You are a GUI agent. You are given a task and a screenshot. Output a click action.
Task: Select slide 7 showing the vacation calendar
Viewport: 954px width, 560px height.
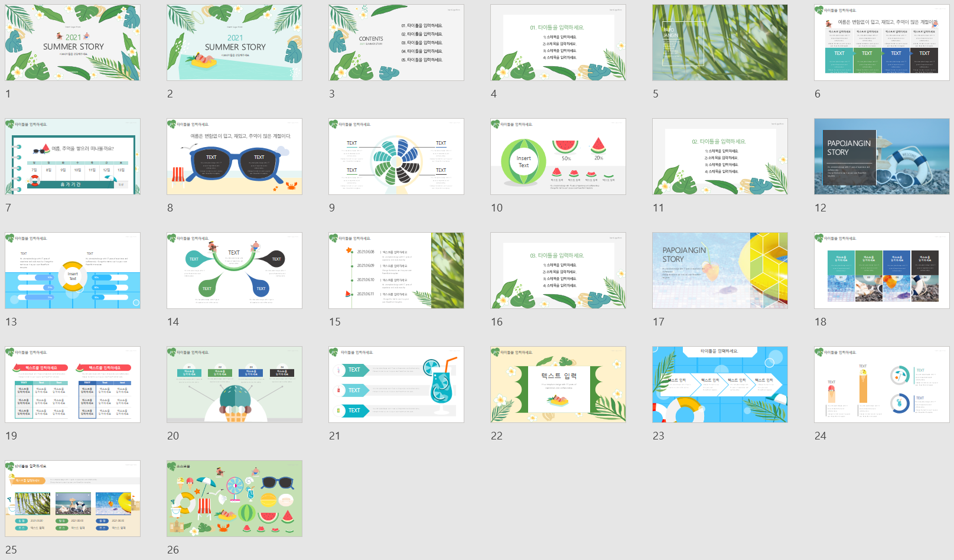pyautogui.click(x=73, y=157)
